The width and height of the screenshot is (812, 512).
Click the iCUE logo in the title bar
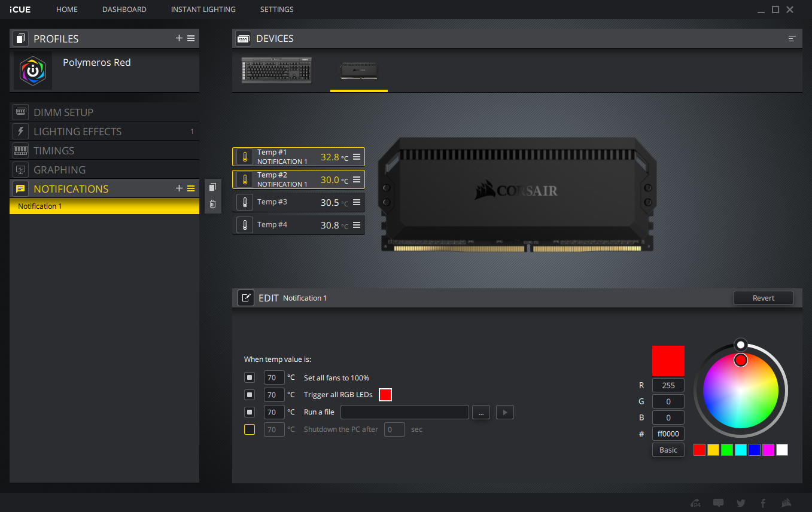pyautogui.click(x=20, y=10)
